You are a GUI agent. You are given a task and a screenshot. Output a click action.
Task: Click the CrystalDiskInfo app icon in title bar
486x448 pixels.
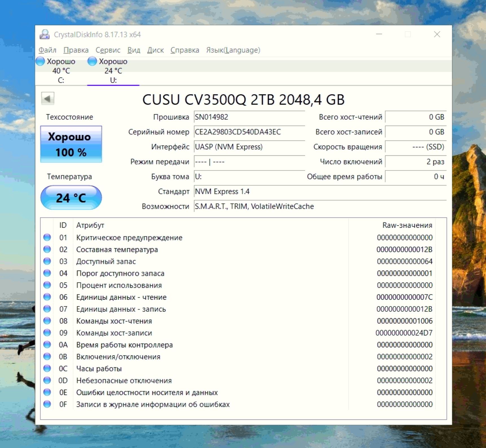(x=45, y=34)
